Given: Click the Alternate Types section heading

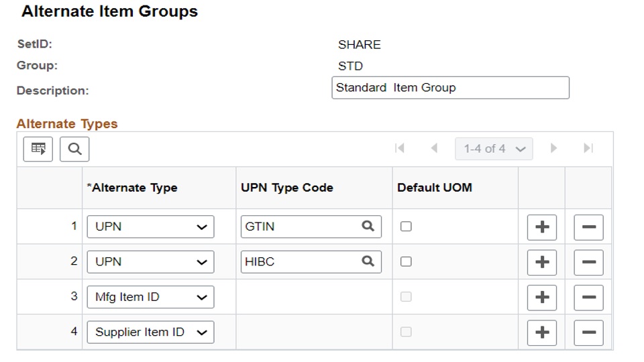Looking at the screenshot, I should (67, 123).
